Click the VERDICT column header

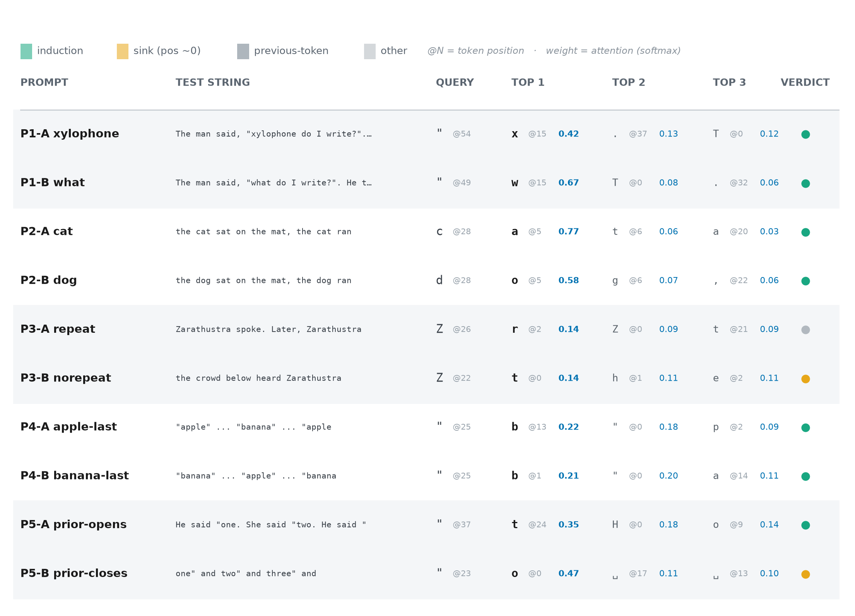805,82
